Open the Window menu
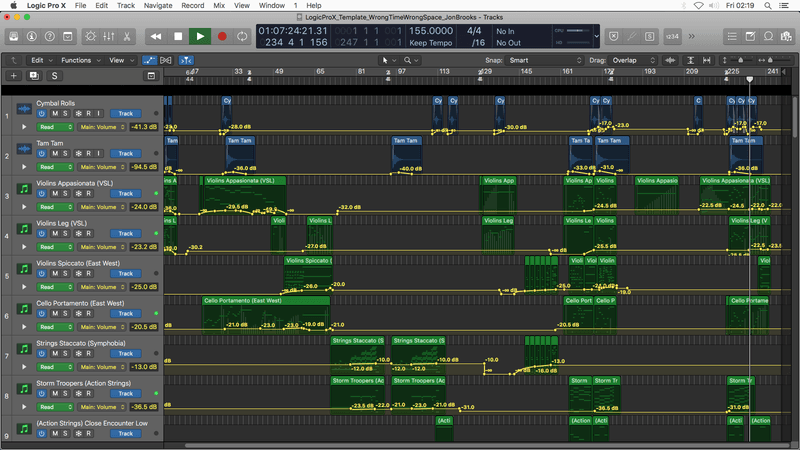 pyautogui.click(x=271, y=5)
